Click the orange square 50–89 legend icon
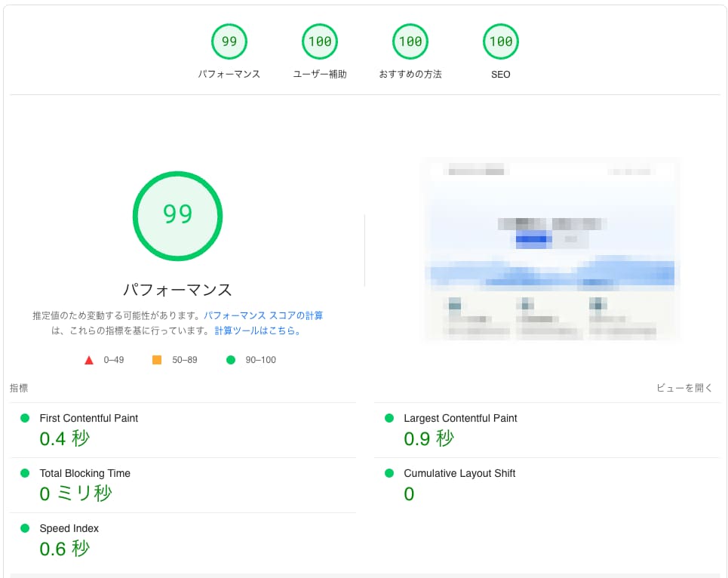 tap(157, 360)
